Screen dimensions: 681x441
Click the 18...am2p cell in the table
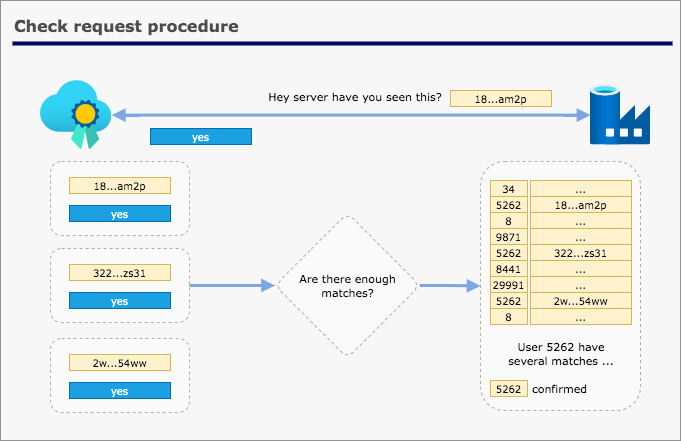click(581, 205)
